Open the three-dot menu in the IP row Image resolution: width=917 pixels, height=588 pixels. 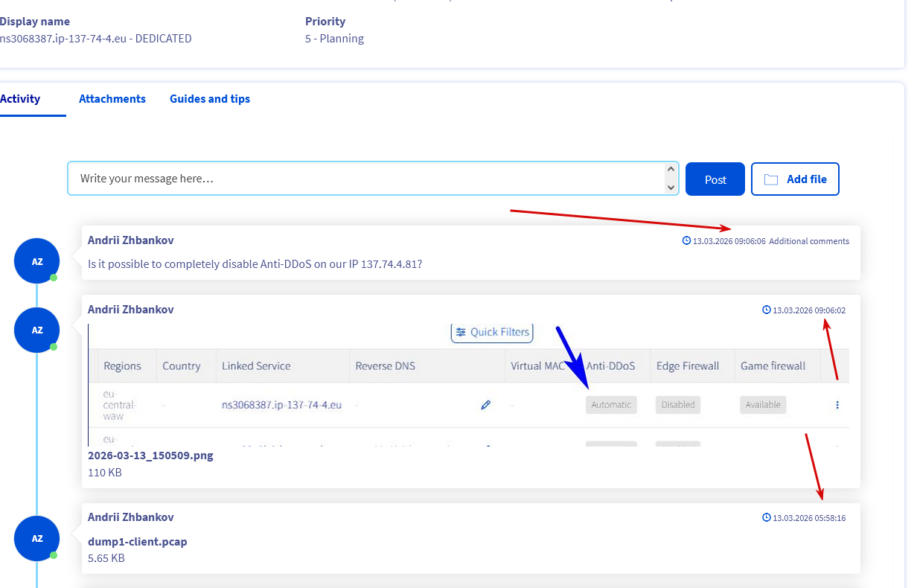click(x=837, y=405)
